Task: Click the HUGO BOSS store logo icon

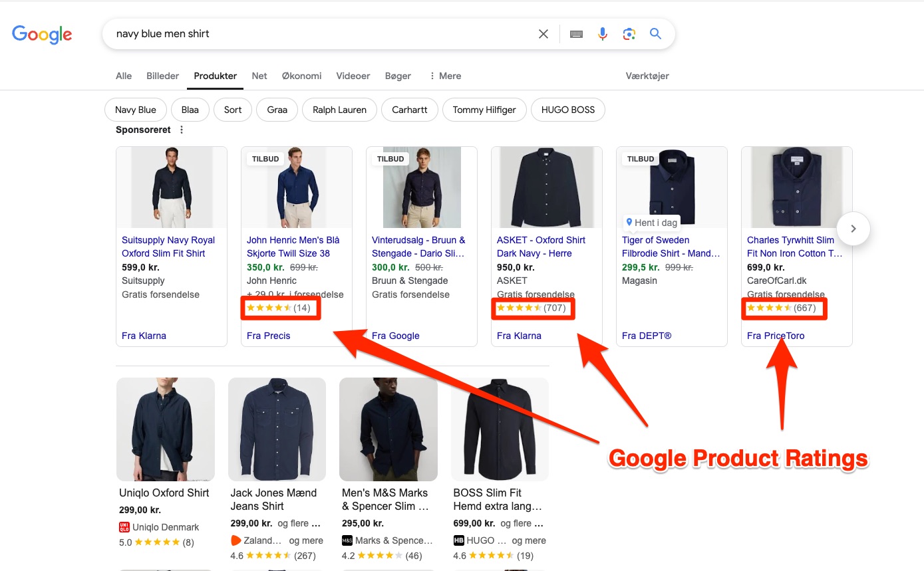Action: pyautogui.click(x=458, y=540)
